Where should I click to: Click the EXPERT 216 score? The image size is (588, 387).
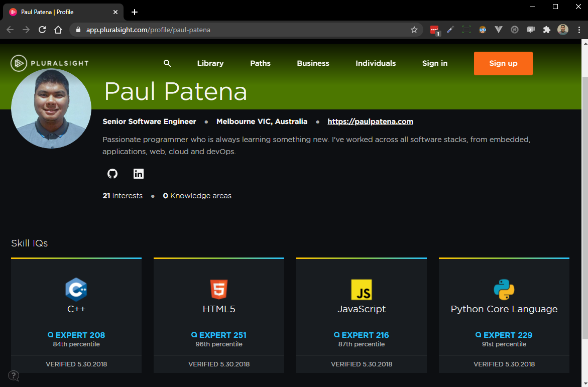click(x=362, y=335)
